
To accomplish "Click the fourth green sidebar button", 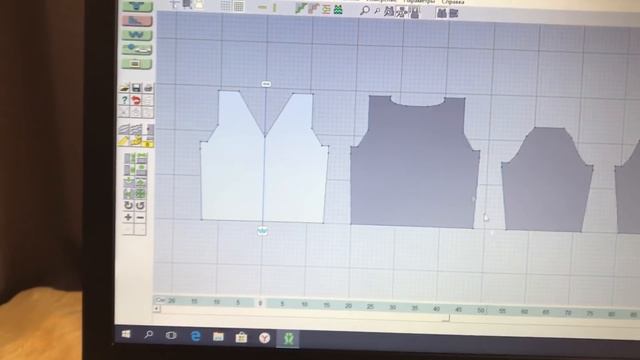I will [137, 49].
